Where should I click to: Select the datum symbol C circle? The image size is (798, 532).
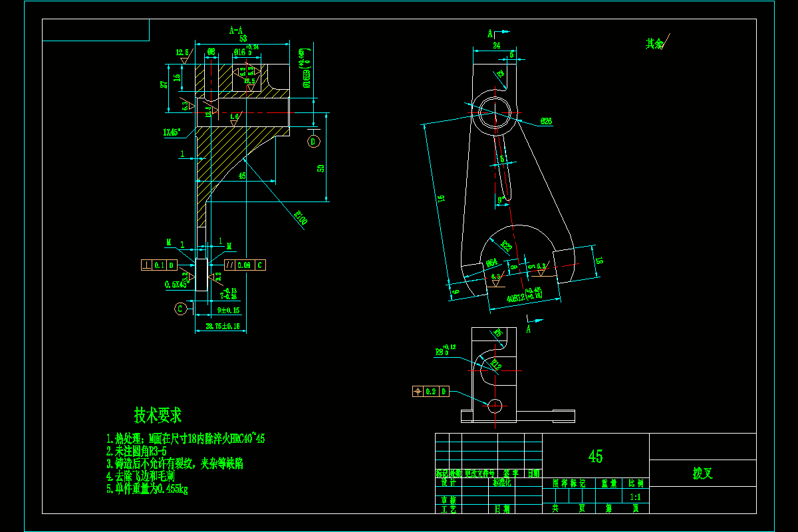point(180,308)
